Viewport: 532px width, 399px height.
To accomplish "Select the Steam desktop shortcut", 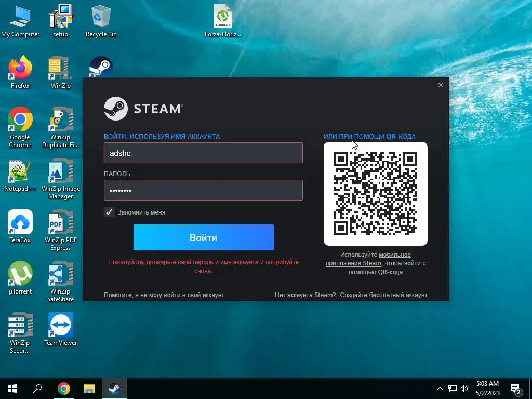I will click(x=101, y=67).
